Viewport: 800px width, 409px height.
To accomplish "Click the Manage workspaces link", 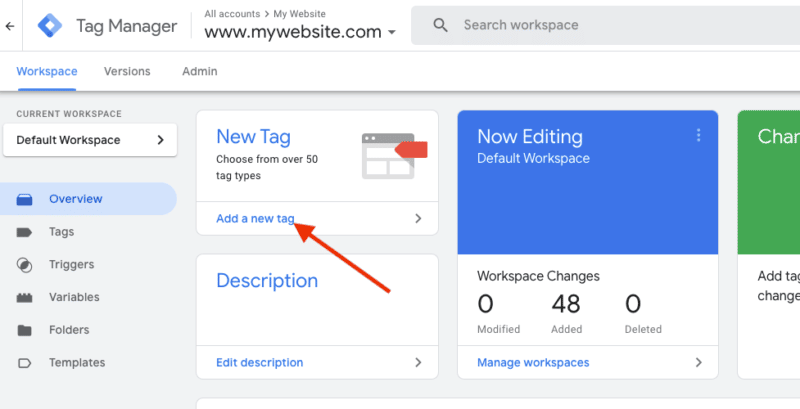I will pos(533,363).
